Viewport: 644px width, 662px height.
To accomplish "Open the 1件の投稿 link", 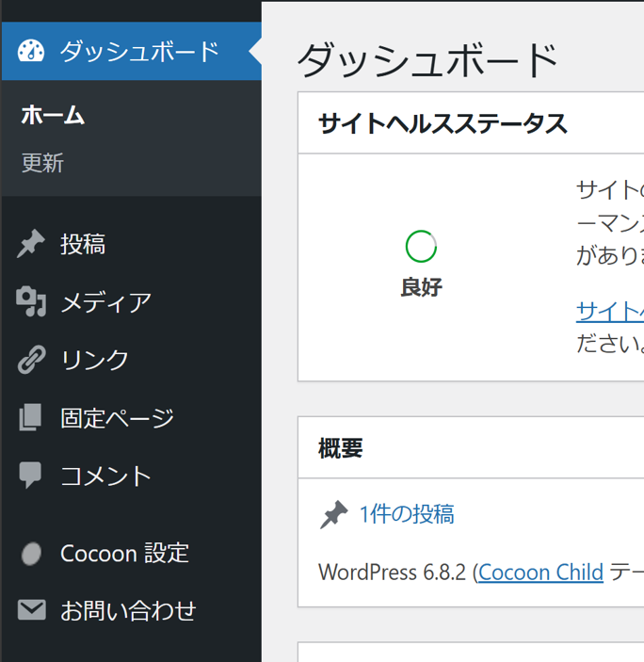I will 407,514.
